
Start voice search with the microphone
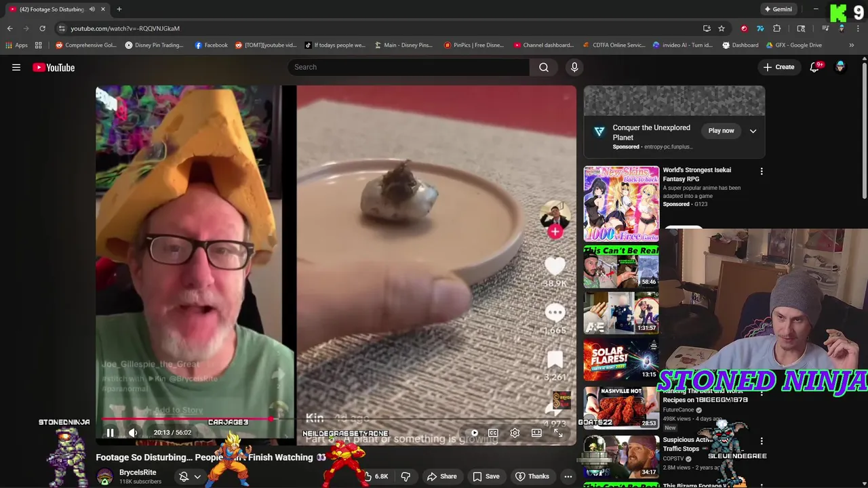(574, 67)
